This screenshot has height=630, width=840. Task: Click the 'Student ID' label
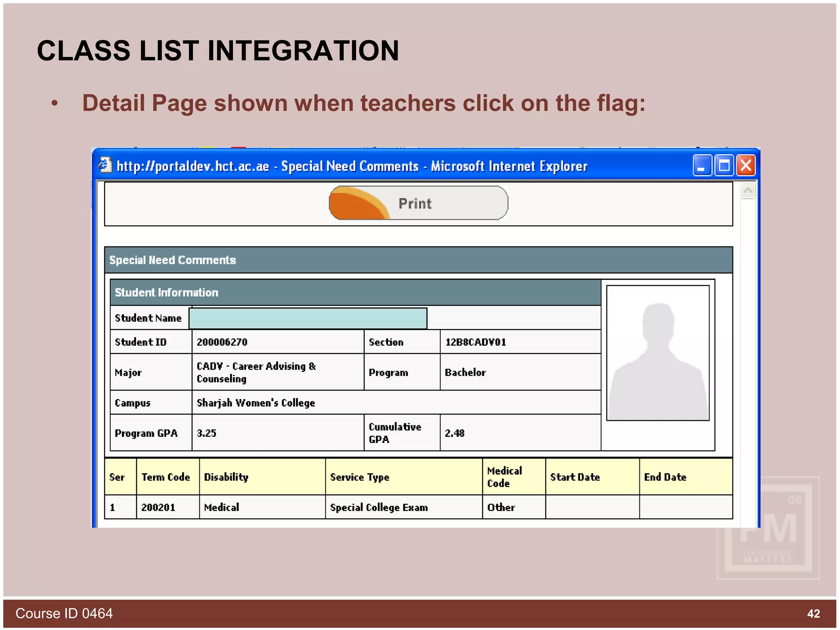[x=141, y=342]
